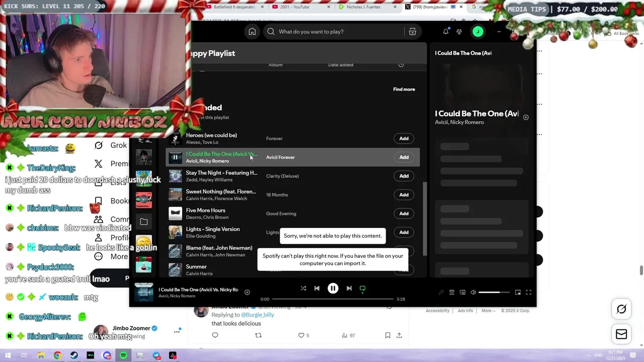Image resolution: width=644 pixels, height=362 pixels.
Task: Open Grok floating button on X
Action: (x=621, y=309)
